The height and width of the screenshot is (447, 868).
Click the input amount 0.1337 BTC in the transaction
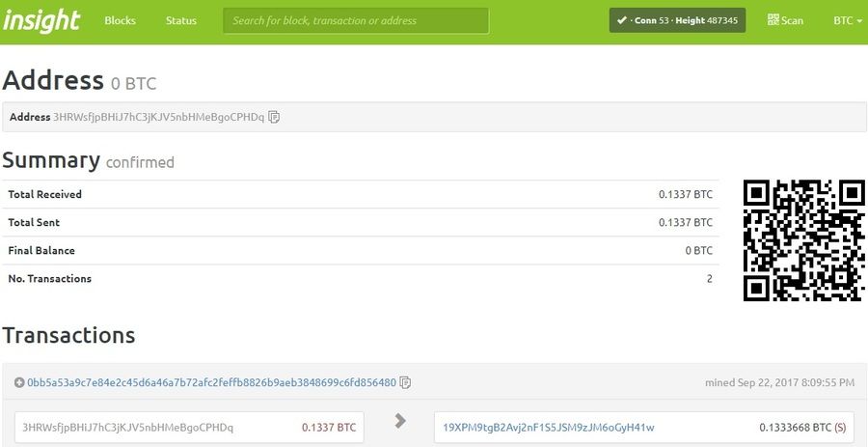329,427
